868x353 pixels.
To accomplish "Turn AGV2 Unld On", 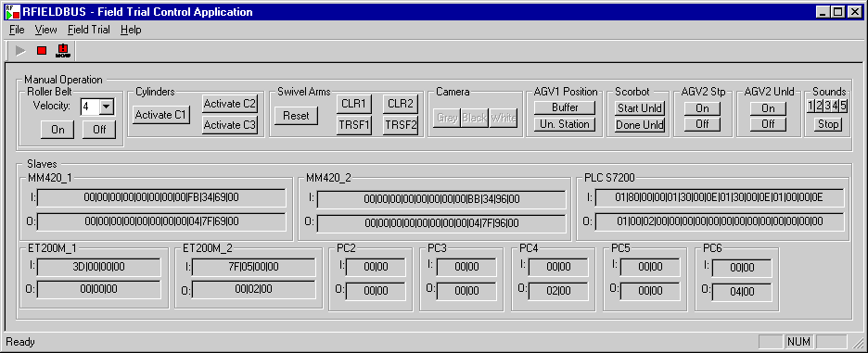I will [769, 108].
